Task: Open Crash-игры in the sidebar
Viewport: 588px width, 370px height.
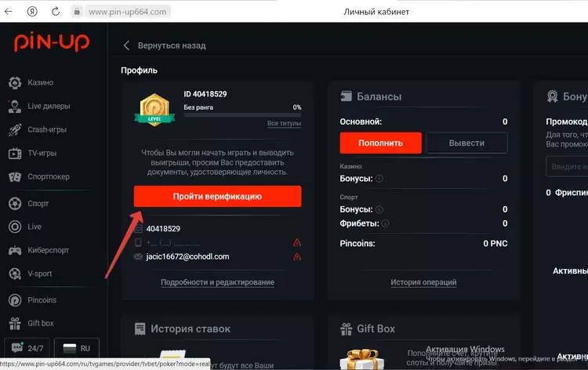Action: pyautogui.click(x=47, y=129)
